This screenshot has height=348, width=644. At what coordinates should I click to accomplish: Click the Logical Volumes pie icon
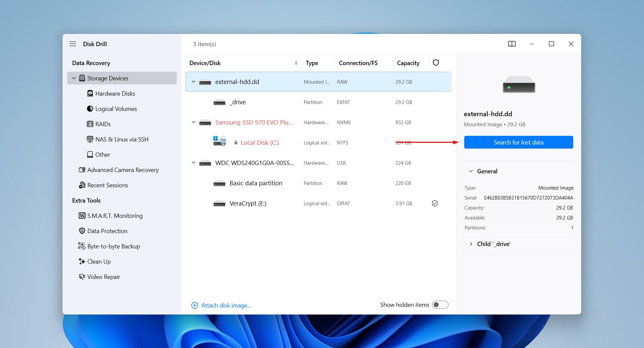coord(90,109)
